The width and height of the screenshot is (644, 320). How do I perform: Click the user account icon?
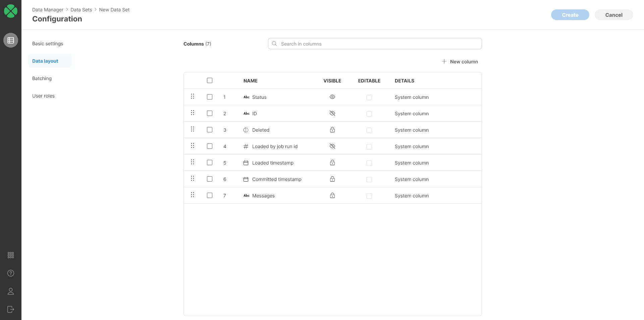point(11,291)
